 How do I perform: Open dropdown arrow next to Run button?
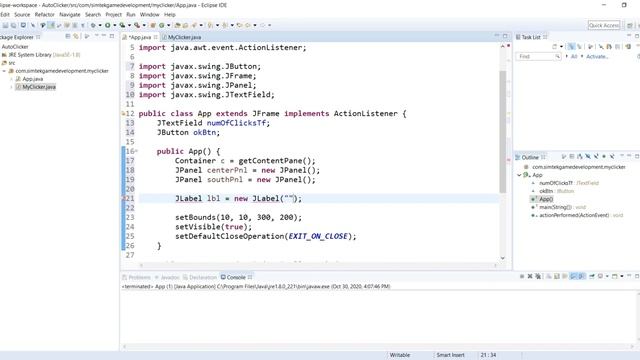tap(115, 25)
